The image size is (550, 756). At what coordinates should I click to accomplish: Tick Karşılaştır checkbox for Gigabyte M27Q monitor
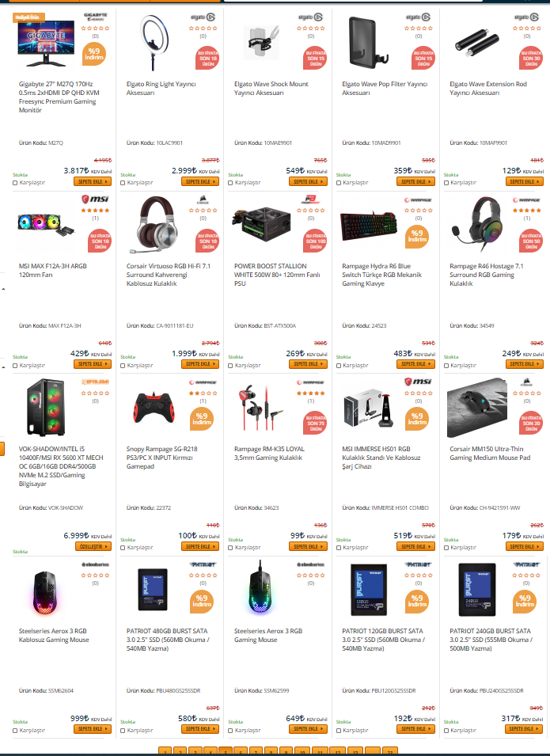click(15, 183)
